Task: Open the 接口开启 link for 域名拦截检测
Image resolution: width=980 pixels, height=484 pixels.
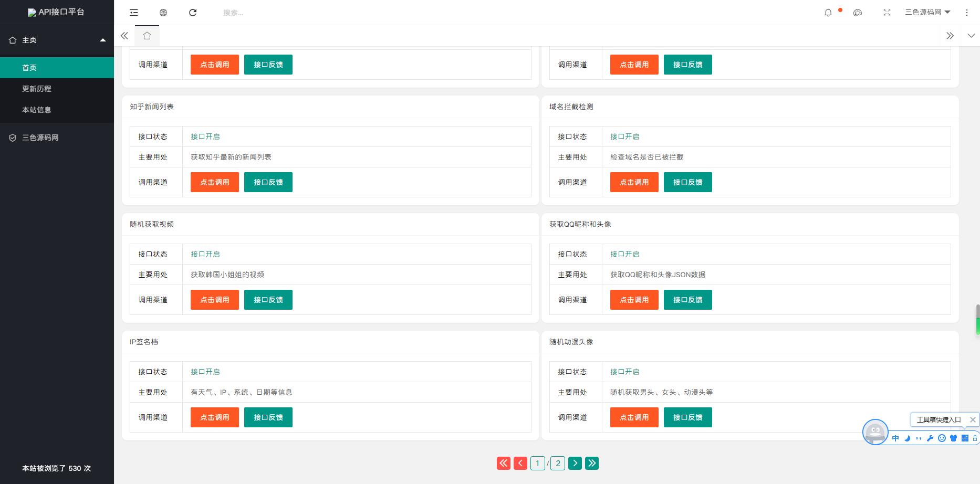Action: pyautogui.click(x=624, y=136)
